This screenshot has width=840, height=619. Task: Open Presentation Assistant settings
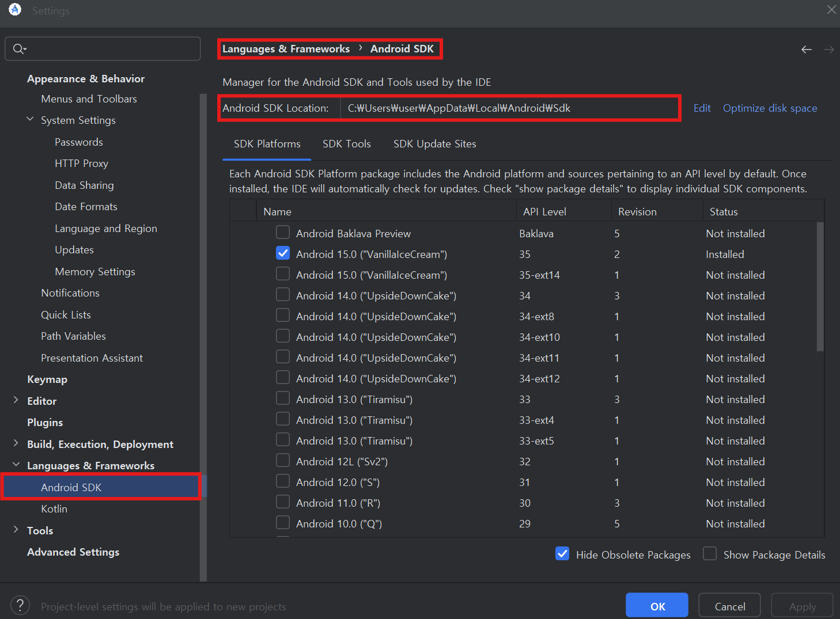pyautogui.click(x=92, y=358)
